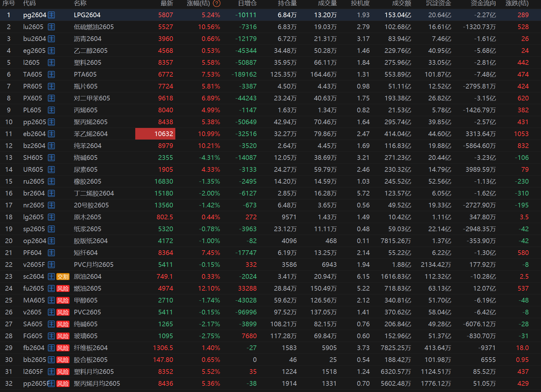This screenshot has width=541, height=392.
Task: Click the orange 交割 badge on sc2604
Action: (x=63, y=277)
